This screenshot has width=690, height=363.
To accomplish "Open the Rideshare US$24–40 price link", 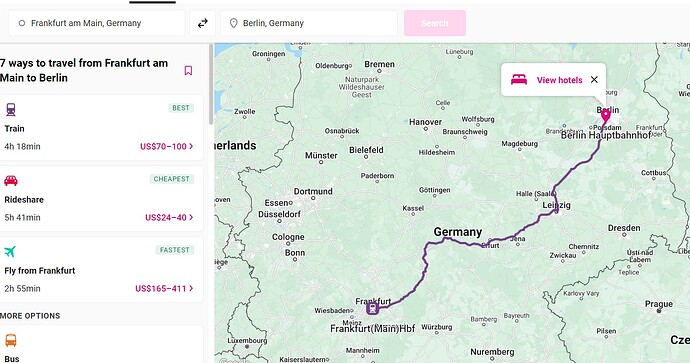I will click(169, 217).
